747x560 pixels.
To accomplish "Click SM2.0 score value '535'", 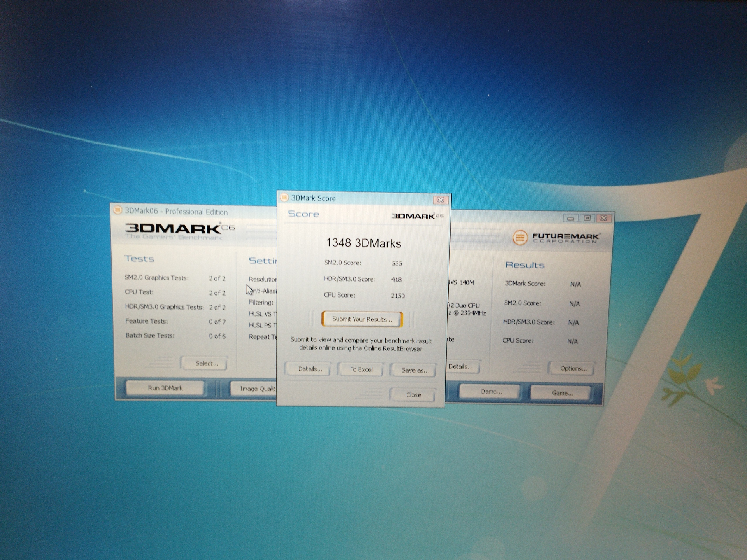I will pyautogui.click(x=397, y=263).
